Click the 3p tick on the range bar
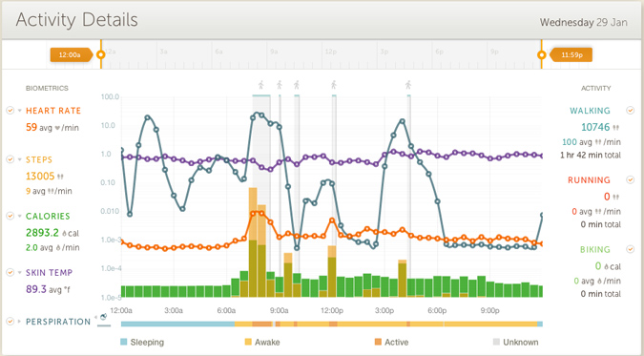The width and height of the screenshot is (644, 356). click(x=384, y=52)
